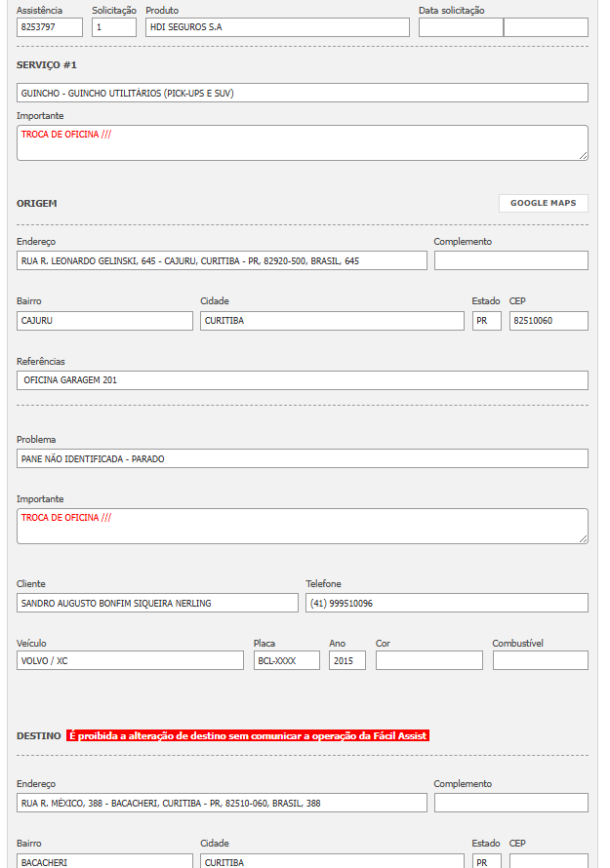Screen dimensions: 610x868
Task: Select the Problema field with Pane Não Identificada
Action: (303, 458)
